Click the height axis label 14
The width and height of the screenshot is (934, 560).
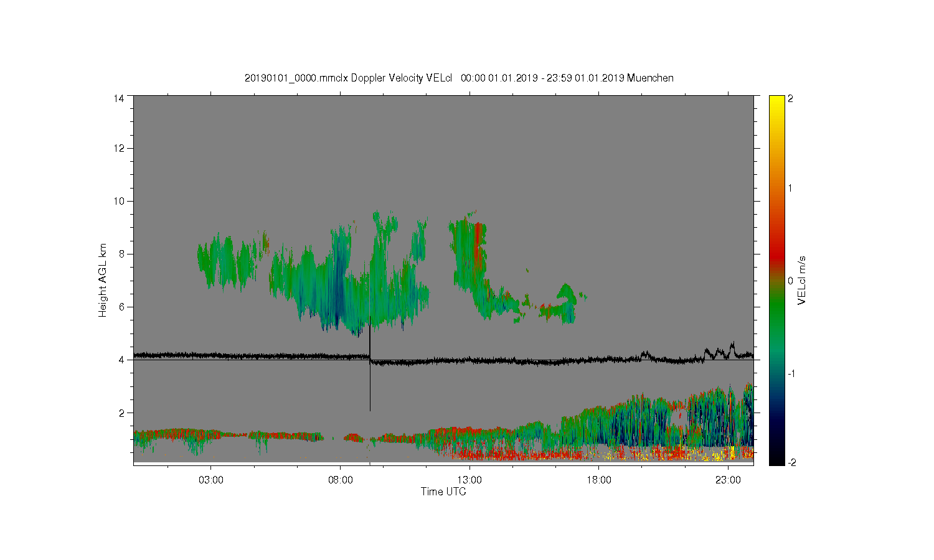119,98
